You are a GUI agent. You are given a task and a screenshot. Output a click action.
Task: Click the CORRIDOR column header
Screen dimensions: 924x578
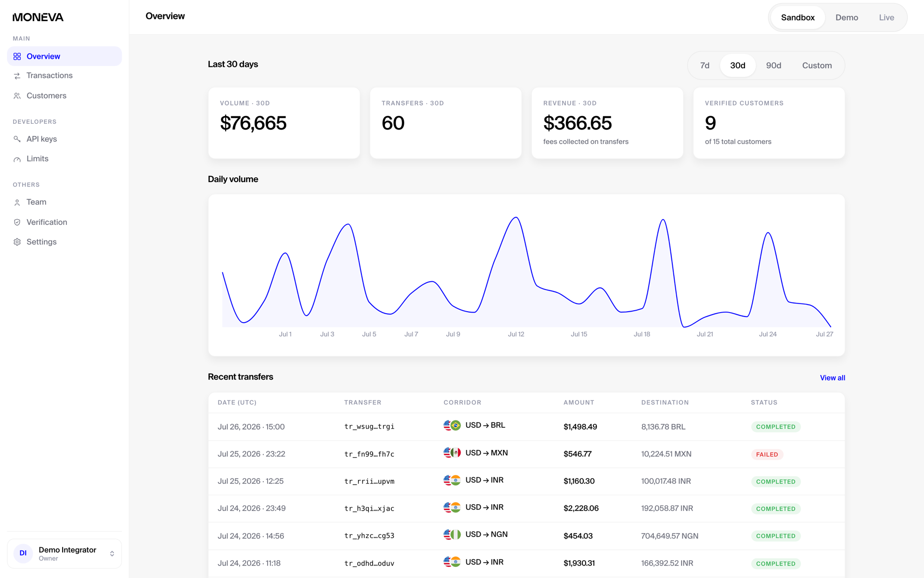(x=462, y=402)
